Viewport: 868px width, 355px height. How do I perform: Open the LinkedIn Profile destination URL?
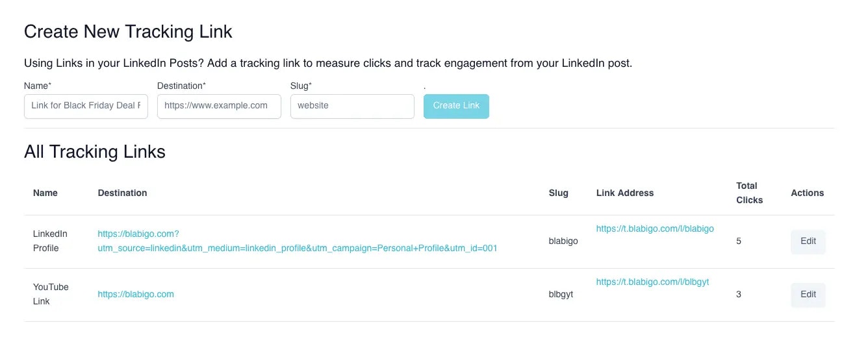pos(297,241)
